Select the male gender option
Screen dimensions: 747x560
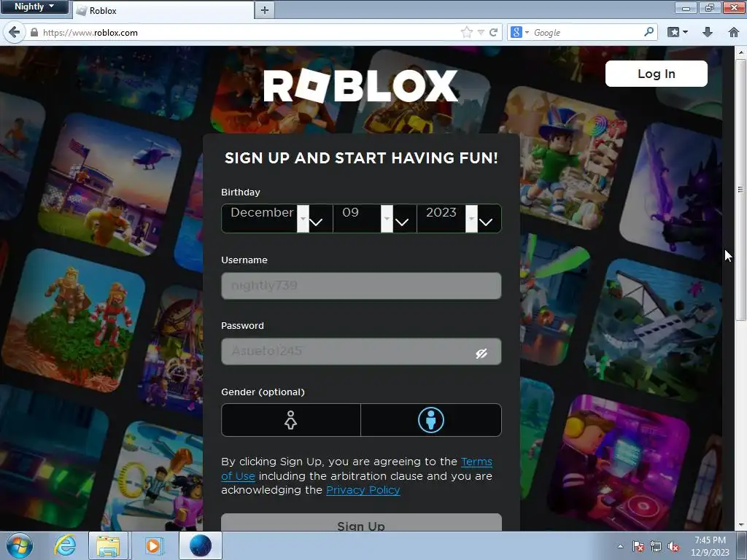(x=430, y=420)
